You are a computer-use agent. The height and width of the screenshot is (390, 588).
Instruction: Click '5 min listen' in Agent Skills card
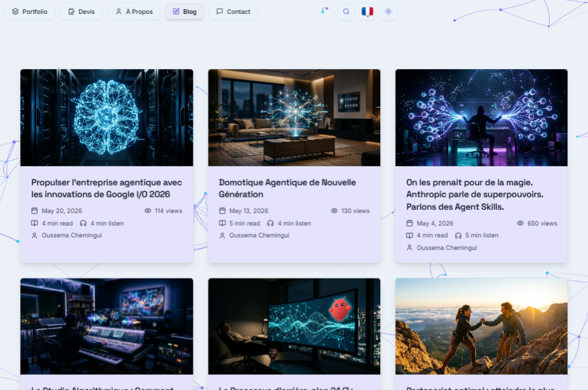pos(482,236)
